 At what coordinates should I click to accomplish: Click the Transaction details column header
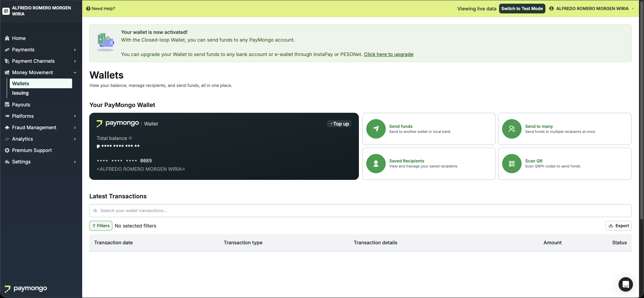pos(375,243)
